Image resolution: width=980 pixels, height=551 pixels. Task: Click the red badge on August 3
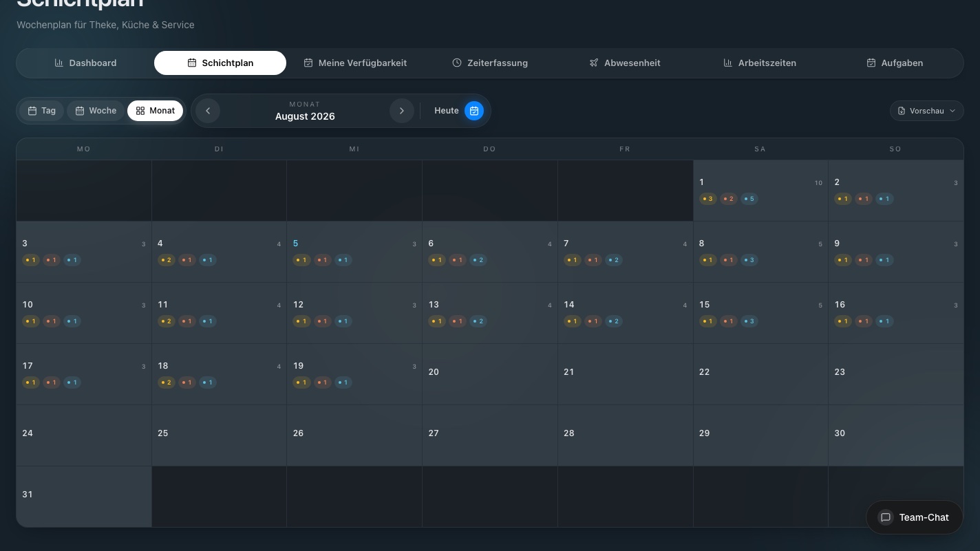click(x=51, y=260)
